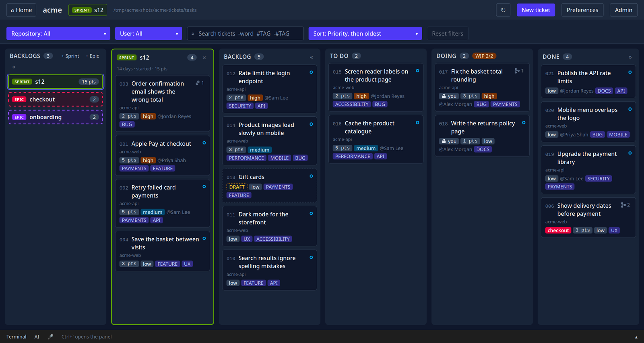Image resolution: width=644 pixels, height=343 pixels.
Task: Click lock 'you' badge on ticket 017
Action: (x=449, y=96)
